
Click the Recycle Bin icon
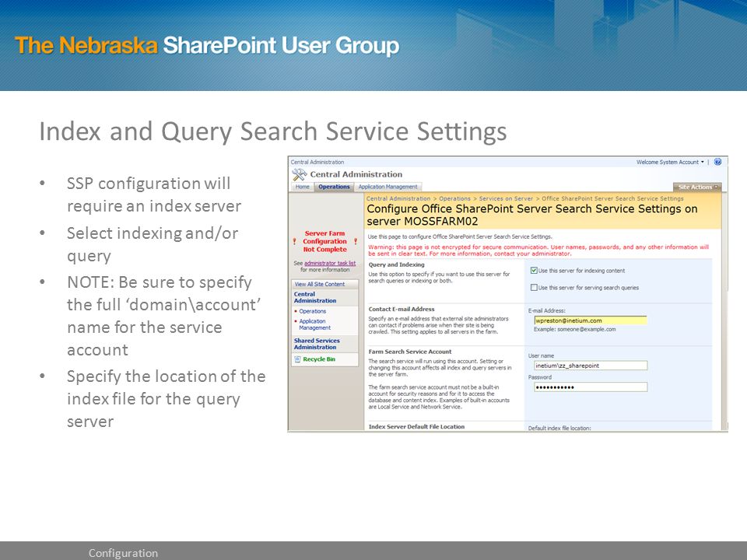[x=297, y=359]
